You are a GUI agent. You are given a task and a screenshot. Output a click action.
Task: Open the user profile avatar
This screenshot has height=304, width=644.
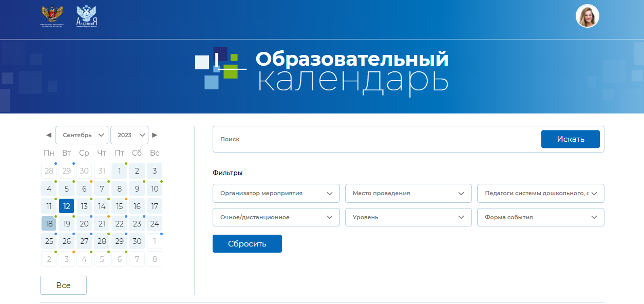point(587,16)
